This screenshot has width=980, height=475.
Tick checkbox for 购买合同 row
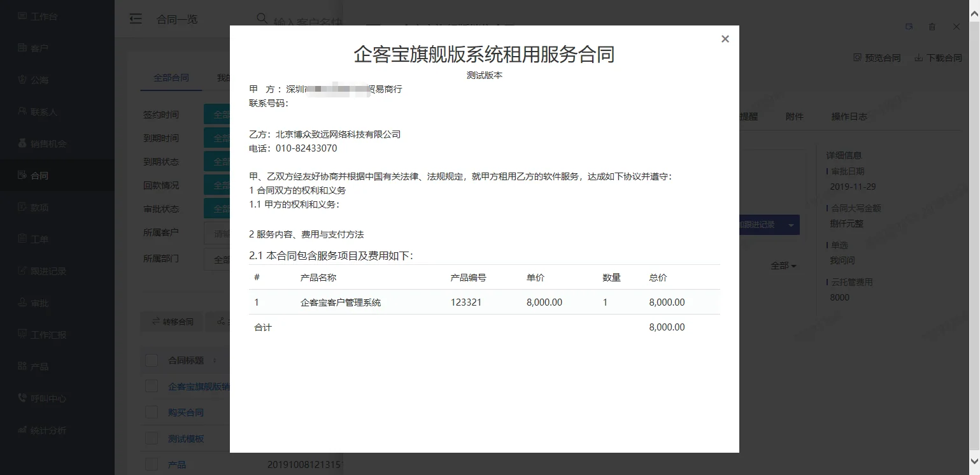coord(151,413)
